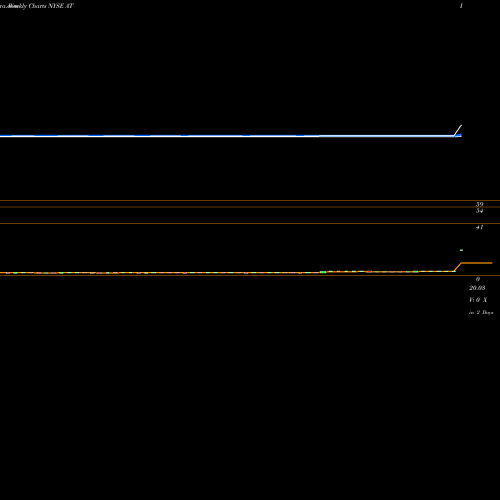Click the 'in 2 Days' label
The height and width of the screenshot is (500, 500).
click(x=481, y=312)
